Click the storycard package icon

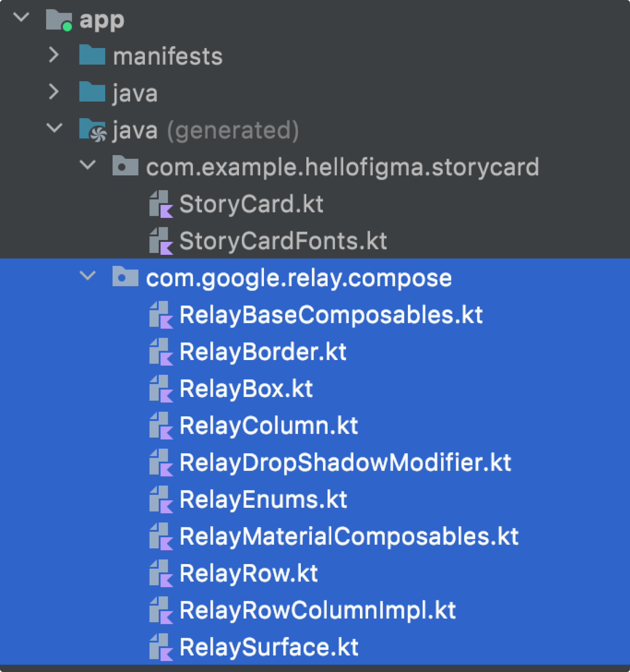125,165
